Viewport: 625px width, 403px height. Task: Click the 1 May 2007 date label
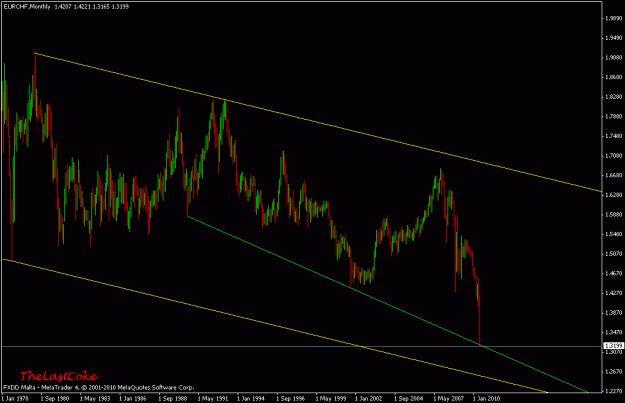pyautogui.click(x=448, y=398)
